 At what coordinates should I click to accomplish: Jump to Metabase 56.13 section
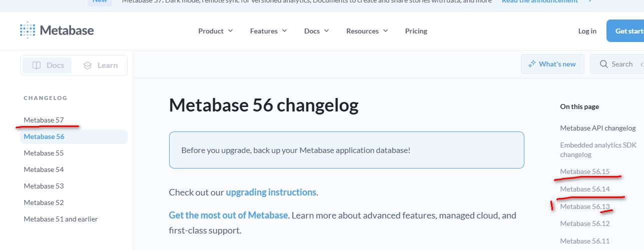point(584,206)
